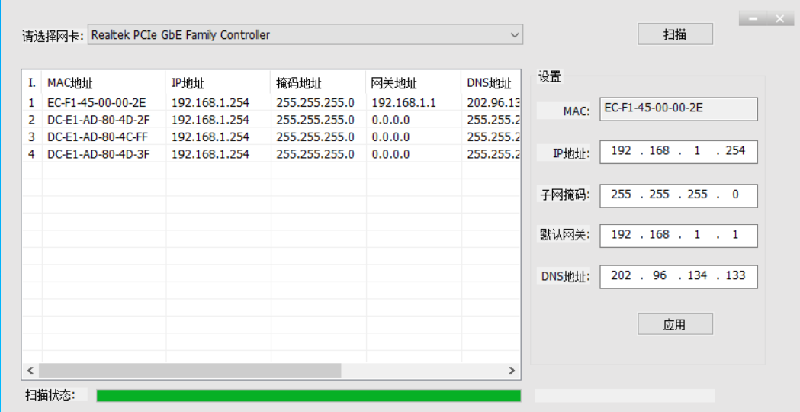Click inside the DNS地址 input field
The height and width of the screenshot is (412, 800).
pos(678,276)
